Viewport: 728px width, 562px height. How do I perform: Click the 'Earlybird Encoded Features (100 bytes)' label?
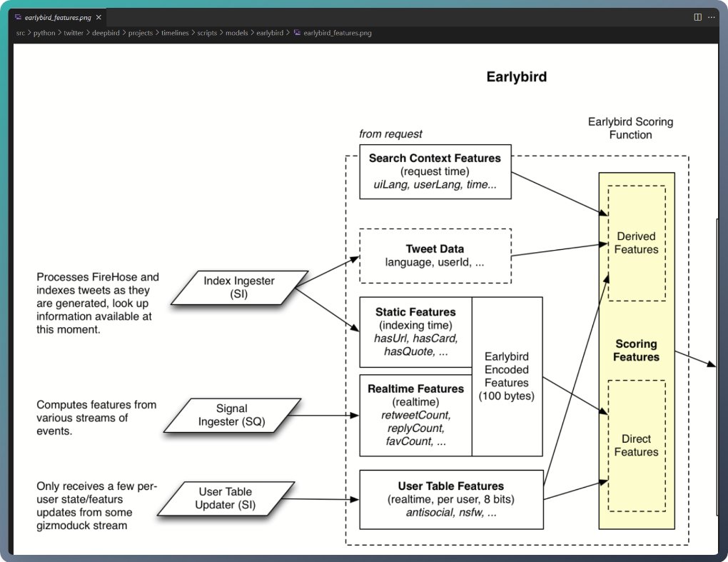(x=507, y=376)
